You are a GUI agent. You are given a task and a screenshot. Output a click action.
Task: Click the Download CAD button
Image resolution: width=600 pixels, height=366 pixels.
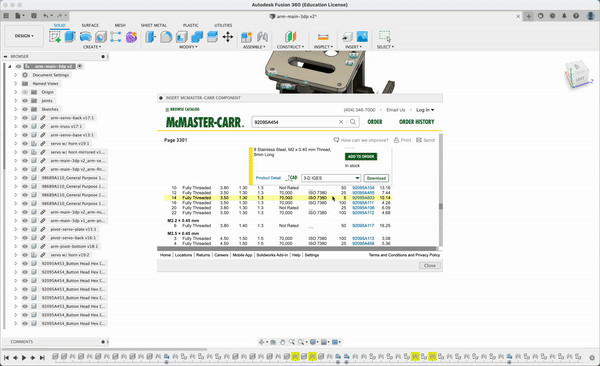tap(376, 178)
